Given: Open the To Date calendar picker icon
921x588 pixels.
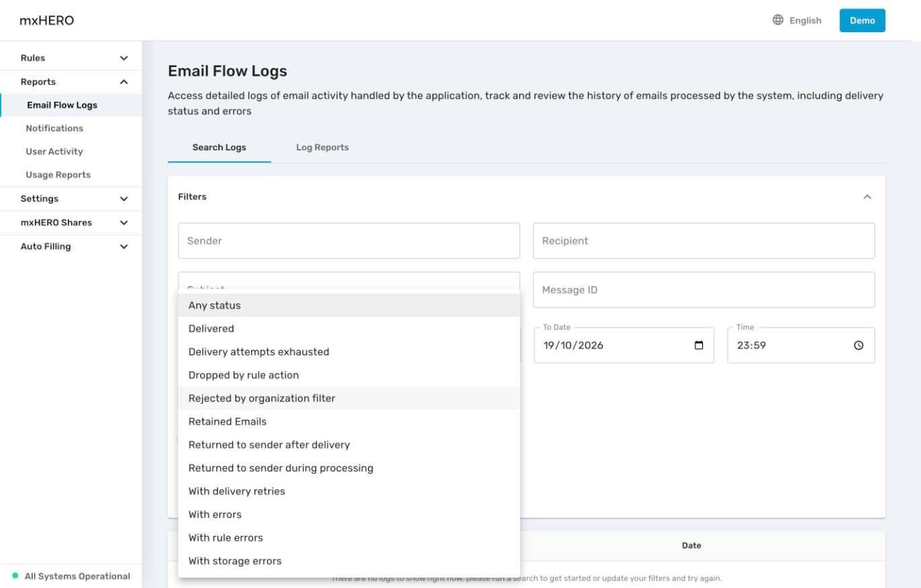Looking at the screenshot, I should pos(699,346).
